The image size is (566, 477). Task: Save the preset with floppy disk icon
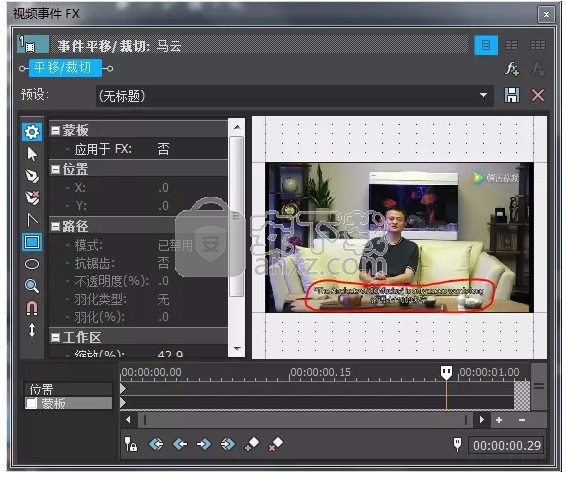coord(511,95)
